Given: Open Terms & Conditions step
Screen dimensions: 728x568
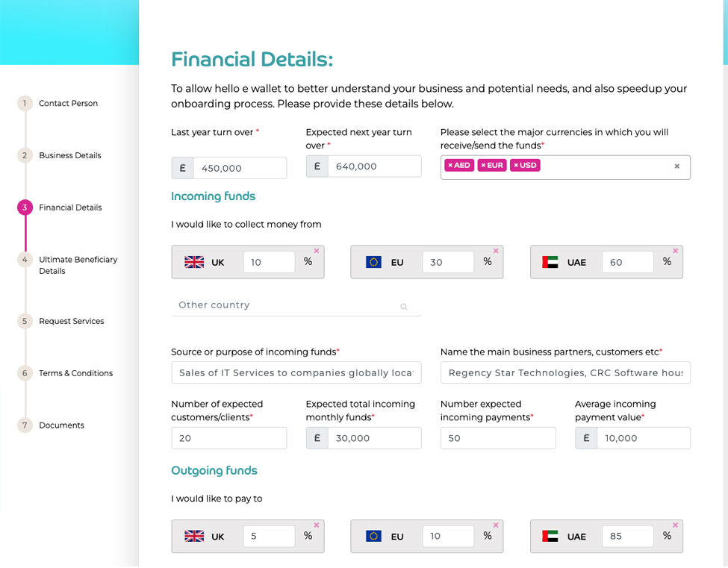Looking at the screenshot, I should click(x=75, y=373).
